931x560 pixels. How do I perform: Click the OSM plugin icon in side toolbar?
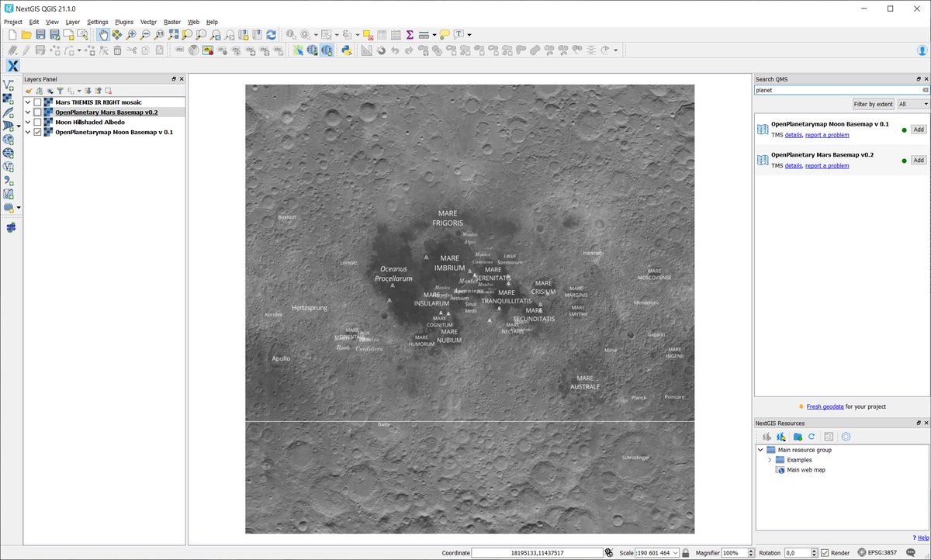coord(10,227)
